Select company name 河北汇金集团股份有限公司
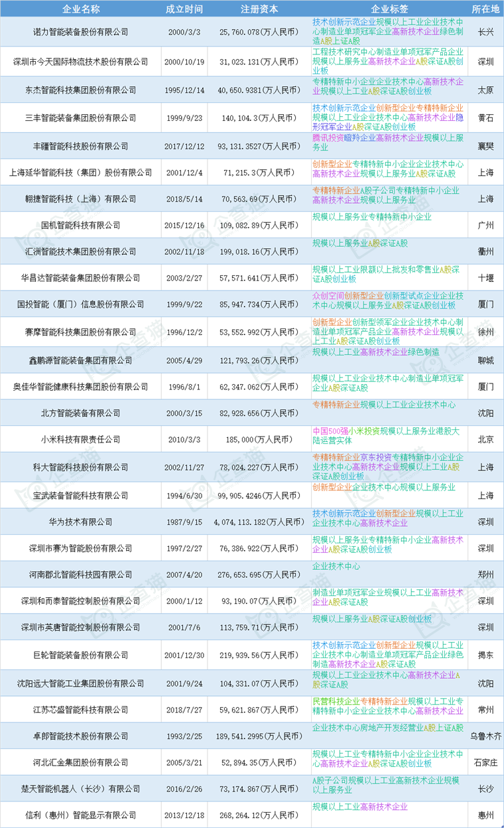The width and height of the screenshot is (504, 828). [81, 762]
